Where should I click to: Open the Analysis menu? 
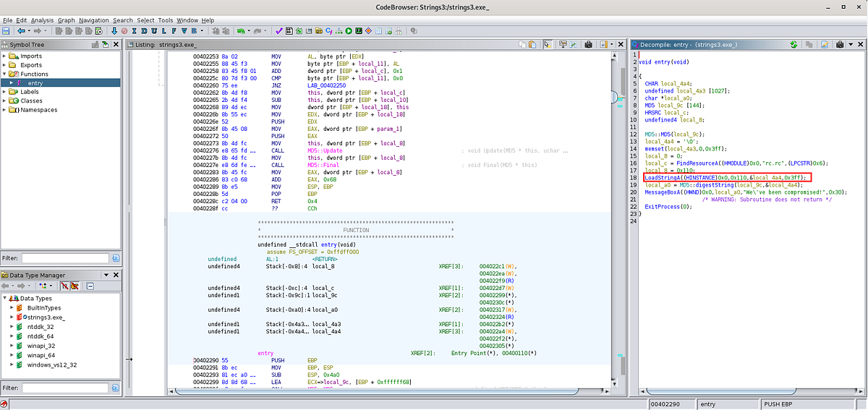click(x=42, y=20)
